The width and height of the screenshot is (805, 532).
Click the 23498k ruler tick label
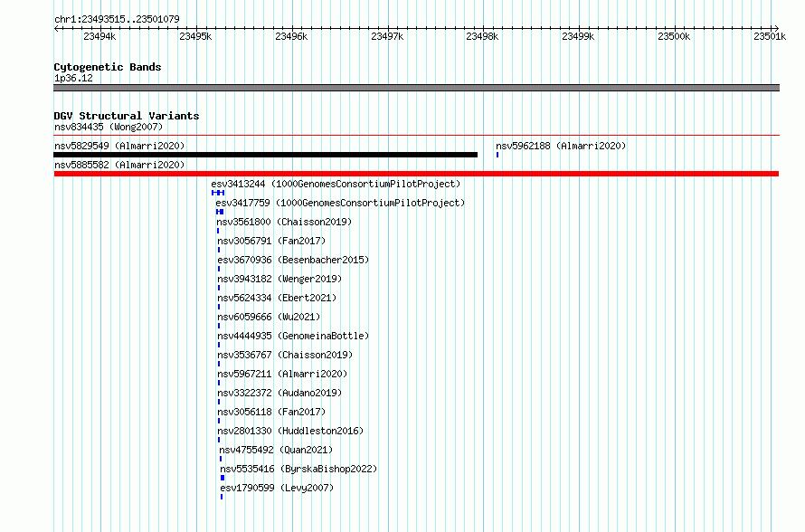coord(482,36)
